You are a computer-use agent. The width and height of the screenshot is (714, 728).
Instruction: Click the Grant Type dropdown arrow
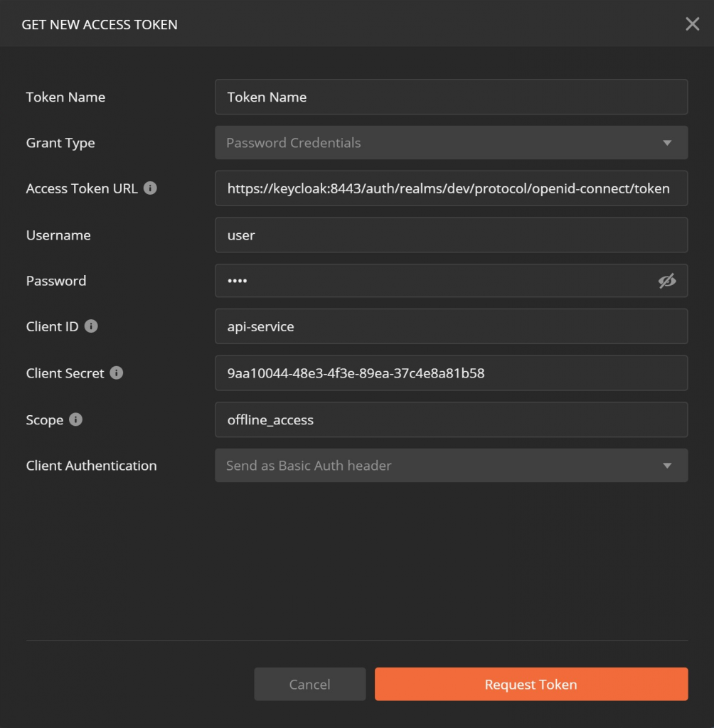tap(667, 143)
